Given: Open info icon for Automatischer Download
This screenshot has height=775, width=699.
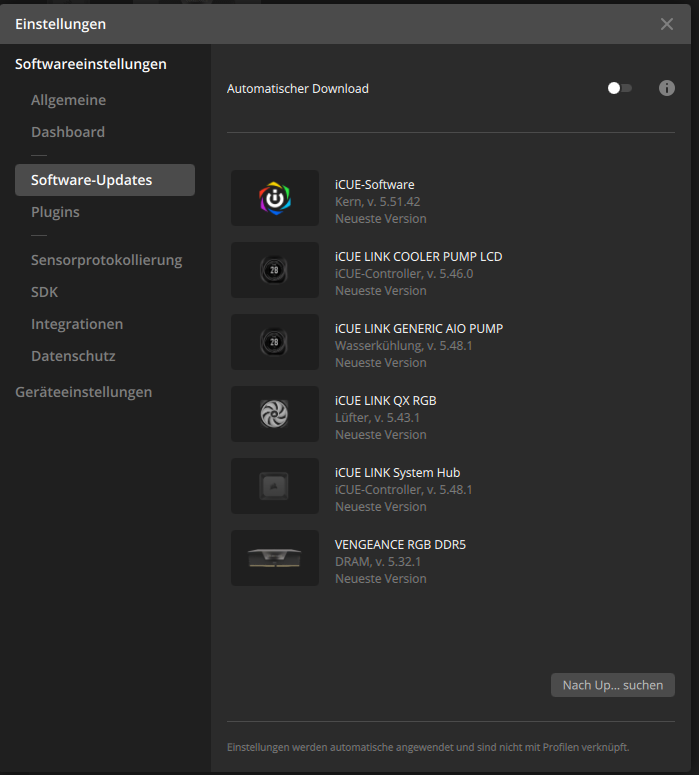Looking at the screenshot, I should tap(666, 88).
